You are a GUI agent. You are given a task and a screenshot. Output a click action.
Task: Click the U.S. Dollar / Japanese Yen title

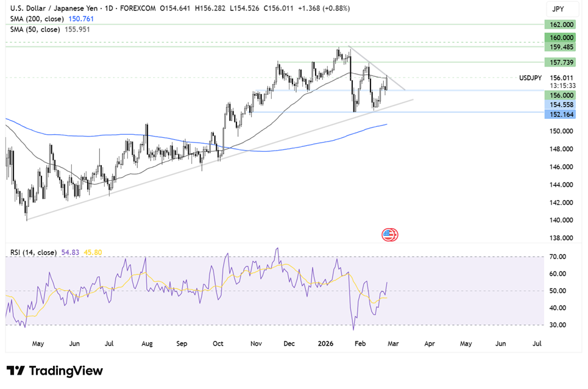pos(54,8)
